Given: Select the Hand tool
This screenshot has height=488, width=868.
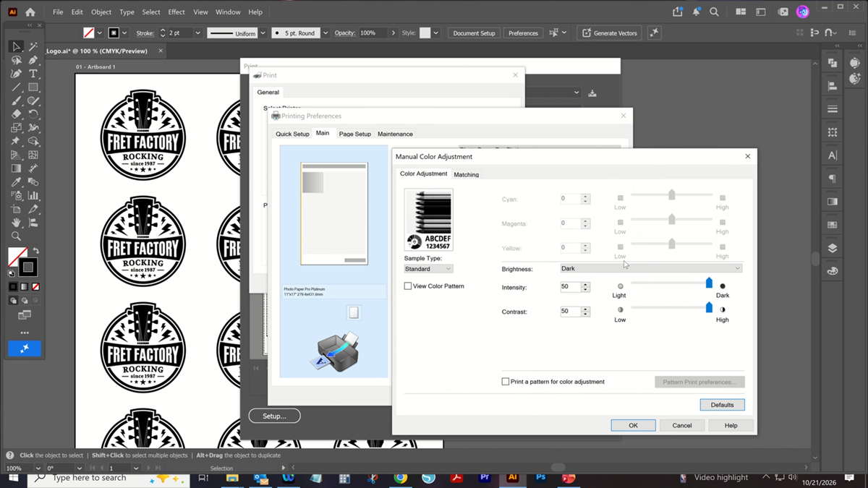Looking at the screenshot, I should tap(16, 223).
